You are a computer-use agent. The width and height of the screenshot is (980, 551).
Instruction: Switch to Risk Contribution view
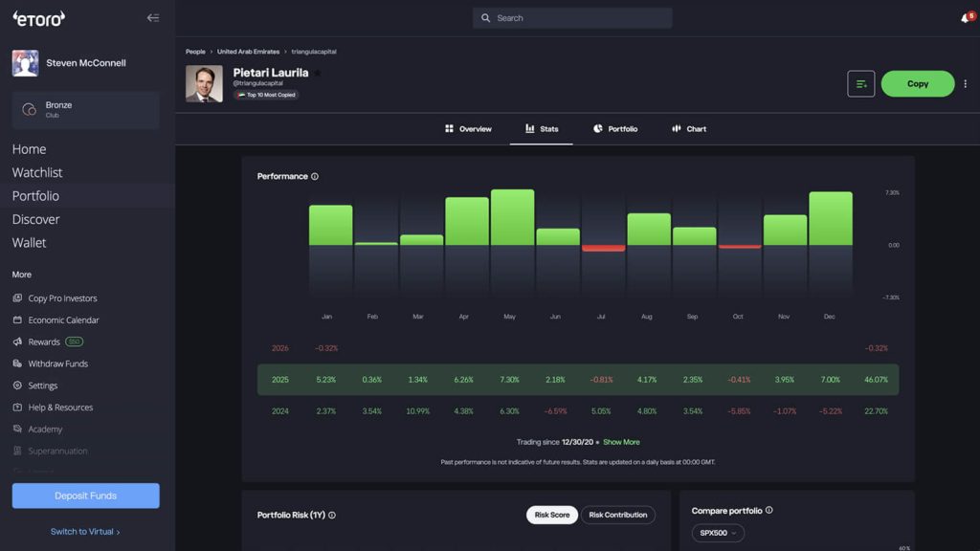pyautogui.click(x=617, y=515)
